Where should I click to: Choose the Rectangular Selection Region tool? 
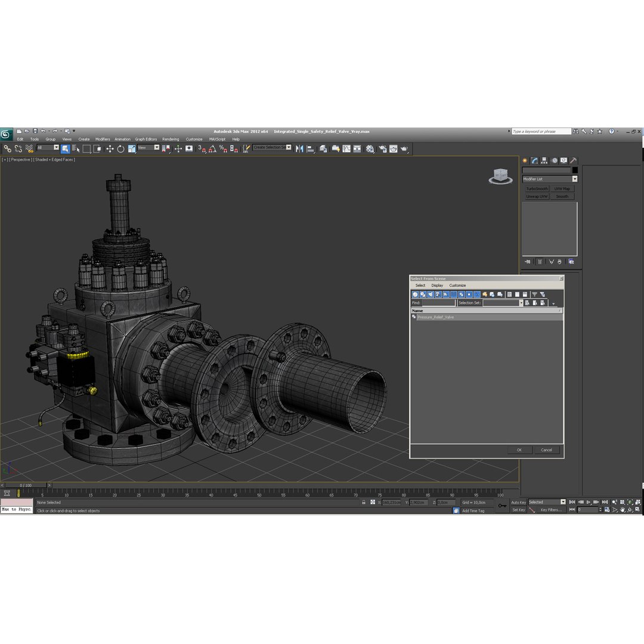click(86, 148)
